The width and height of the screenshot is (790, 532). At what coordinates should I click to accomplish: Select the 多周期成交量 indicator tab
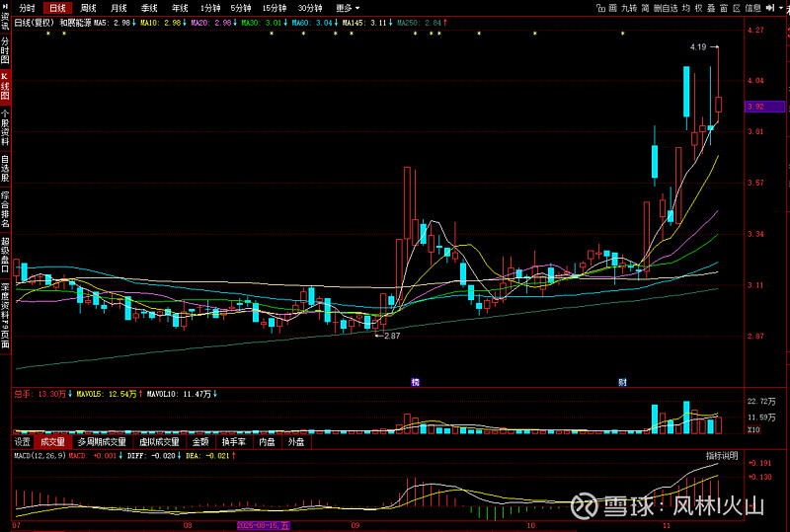click(102, 442)
